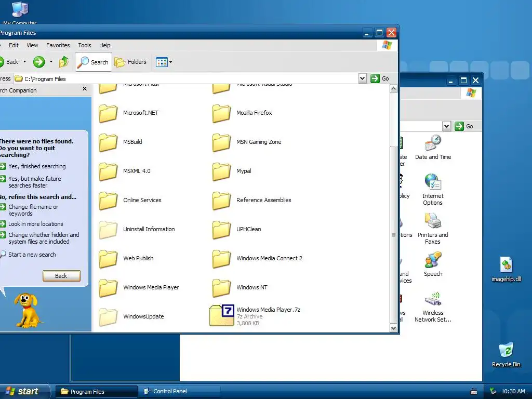Switch to Control Panel taskbar button
The height and width of the screenshot is (399, 532).
(x=179, y=392)
